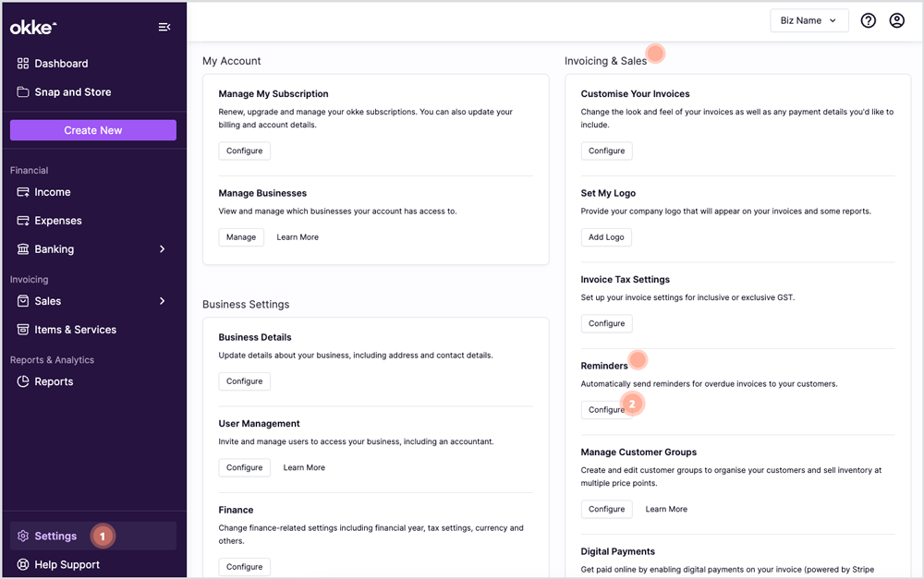Click the Settings gear icon
Screen dimensions: 924x579
pyautogui.click(x=23, y=536)
